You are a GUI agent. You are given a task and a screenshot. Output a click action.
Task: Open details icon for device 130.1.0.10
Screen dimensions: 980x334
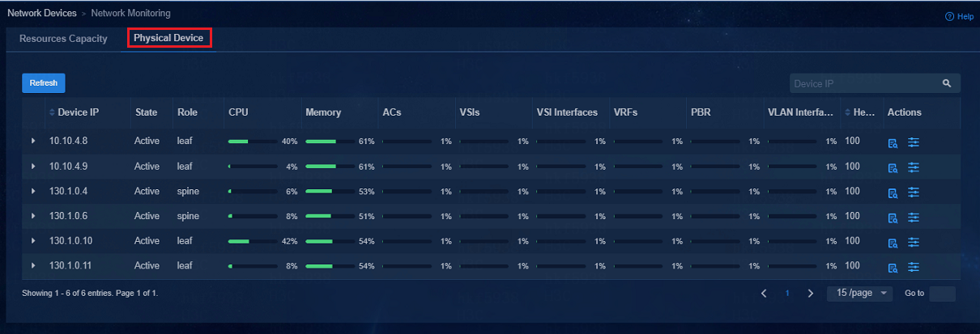click(893, 243)
